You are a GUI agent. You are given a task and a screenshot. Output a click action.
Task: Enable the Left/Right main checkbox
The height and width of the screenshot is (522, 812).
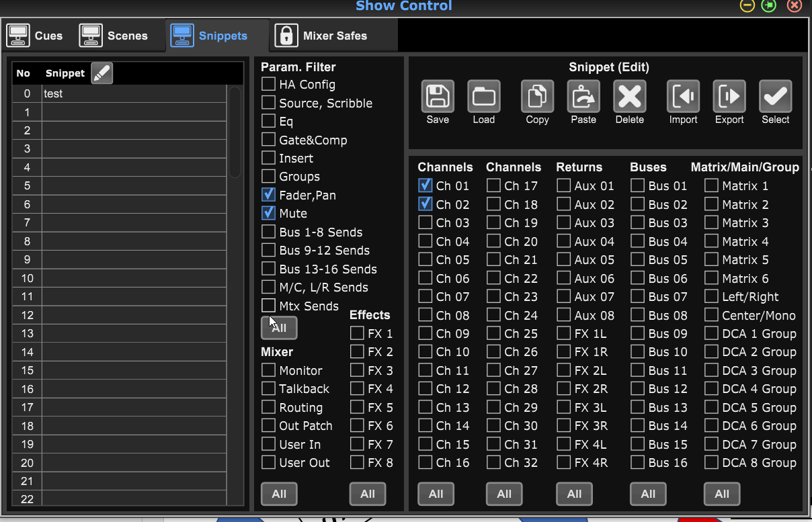pyautogui.click(x=711, y=296)
